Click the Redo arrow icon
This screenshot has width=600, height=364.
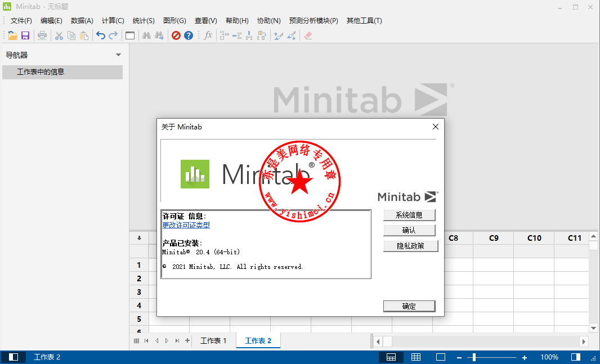click(x=113, y=35)
